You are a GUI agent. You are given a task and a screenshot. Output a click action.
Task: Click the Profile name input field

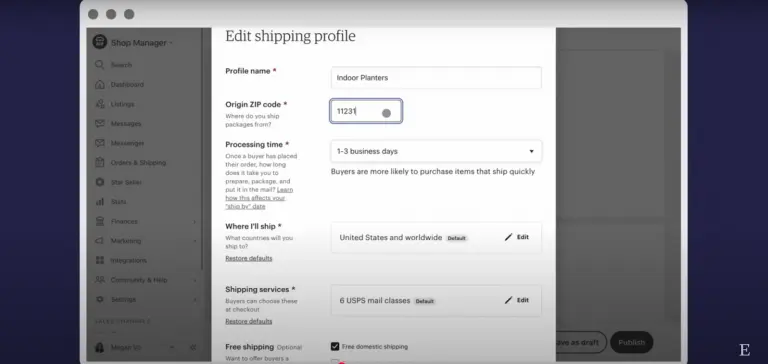click(436, 77)
